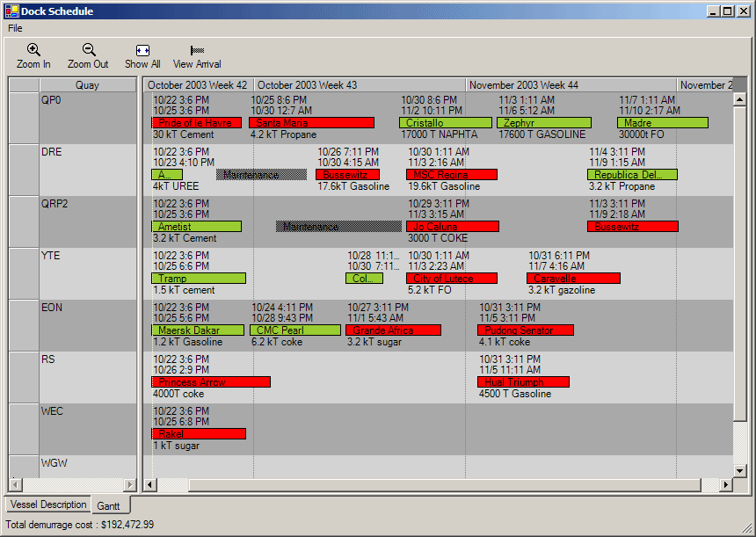The image size is (756, 537).
Task: Click the quay list scrollbar right arrow
Action: click(130, 484)
